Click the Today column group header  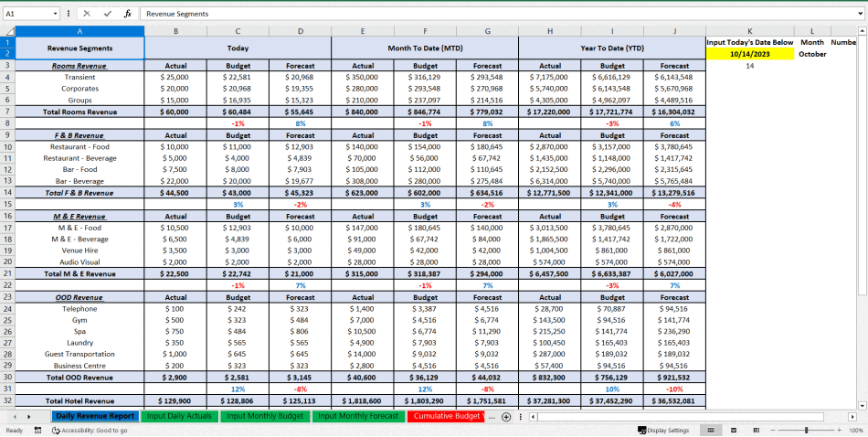tap(238, 48)
